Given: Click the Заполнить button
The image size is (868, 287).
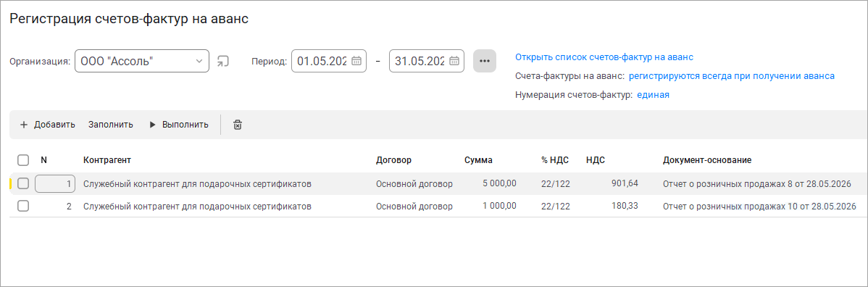Looking at the screenshot, I should click(111, 125).
